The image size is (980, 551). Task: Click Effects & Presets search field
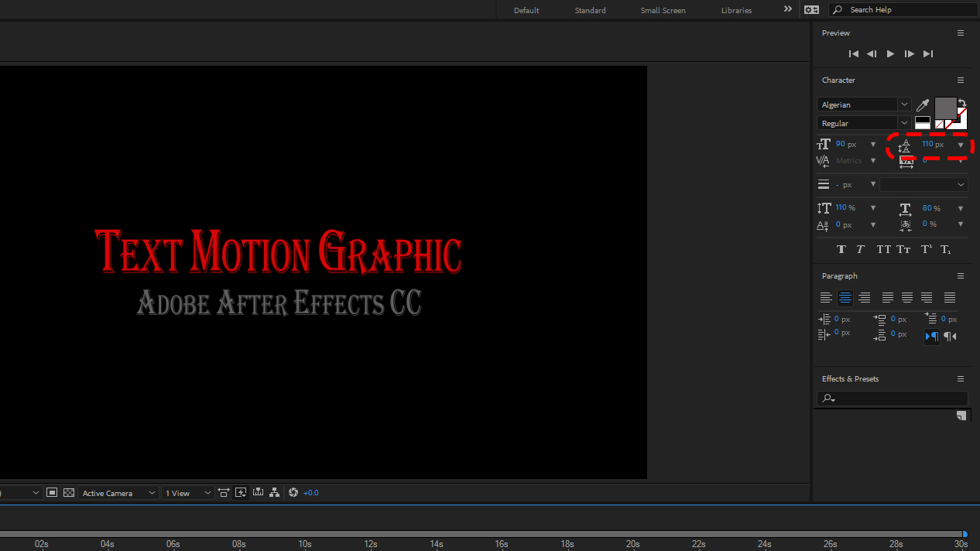tap(892, 398)
